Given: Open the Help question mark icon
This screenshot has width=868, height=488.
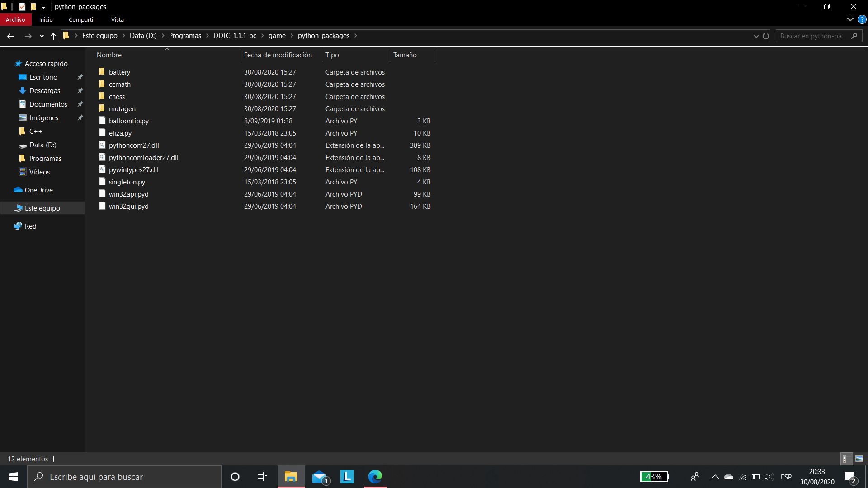Looking at the screenshot, I should click(x=862, y=20).
